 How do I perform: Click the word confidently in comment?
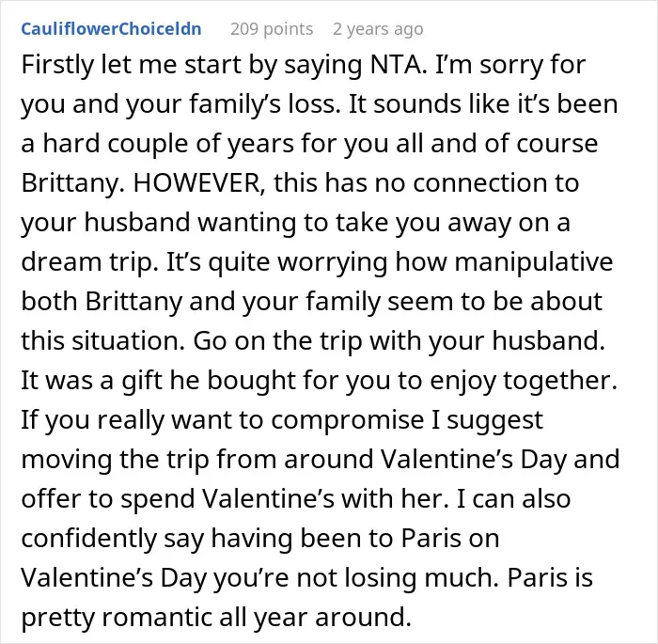(x=88, y=538)
